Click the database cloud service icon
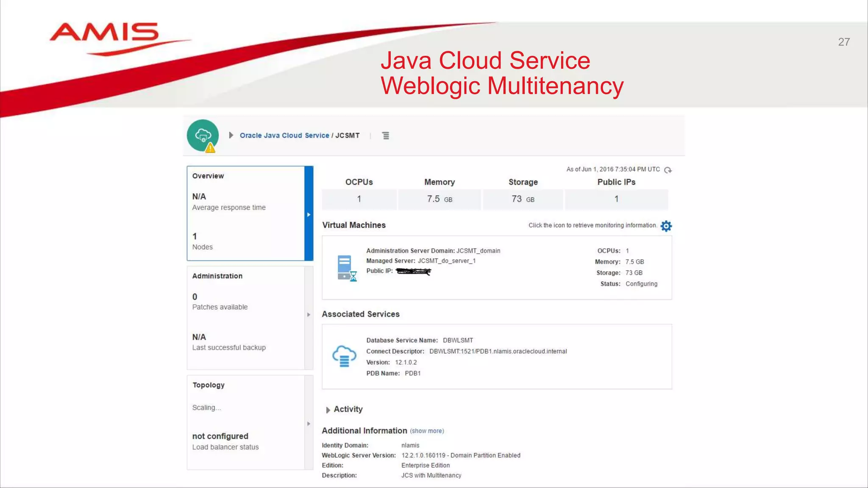Viewport: 868px width, 488px height. [x=344, y=356]
